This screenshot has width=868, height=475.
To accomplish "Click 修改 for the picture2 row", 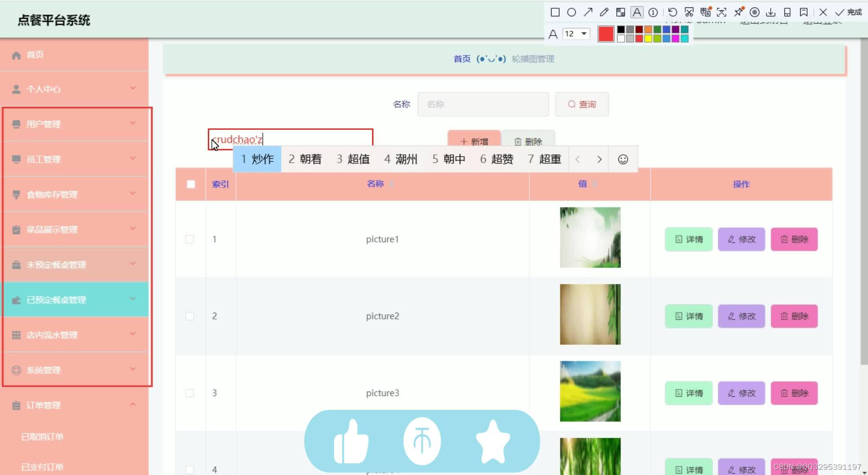I will point(742,316).
